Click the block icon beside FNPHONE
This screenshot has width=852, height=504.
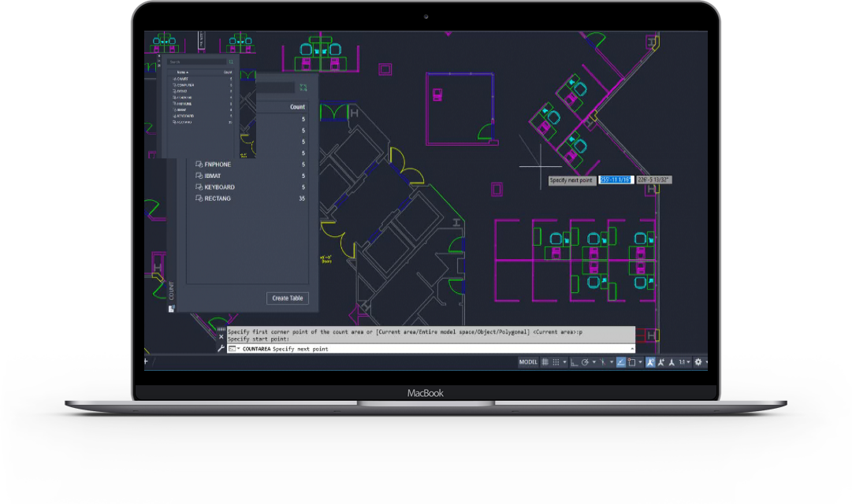199,165
